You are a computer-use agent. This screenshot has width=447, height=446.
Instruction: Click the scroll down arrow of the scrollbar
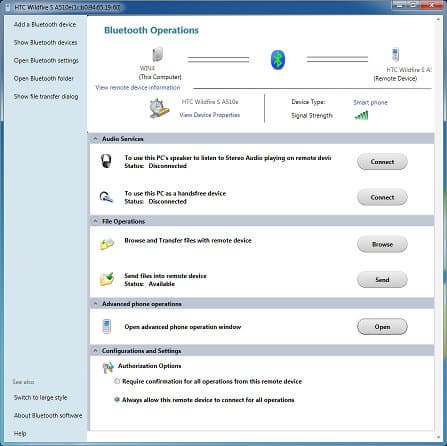pos(438,437)
